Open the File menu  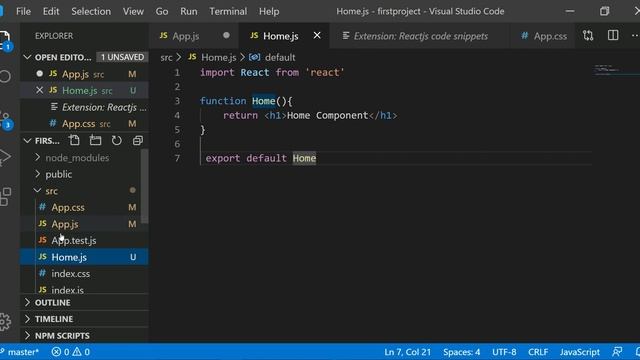(23, 11)
